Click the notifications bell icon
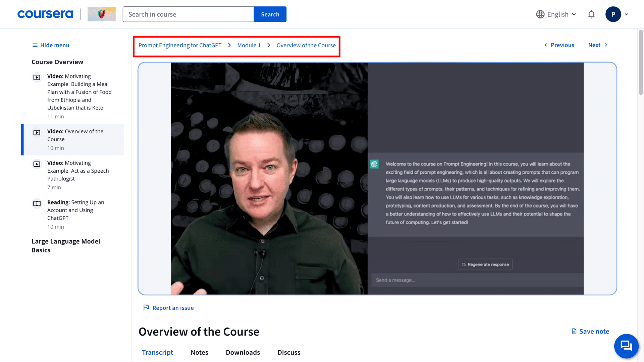This screenshot has width=644, height=362. click(591, 14)
